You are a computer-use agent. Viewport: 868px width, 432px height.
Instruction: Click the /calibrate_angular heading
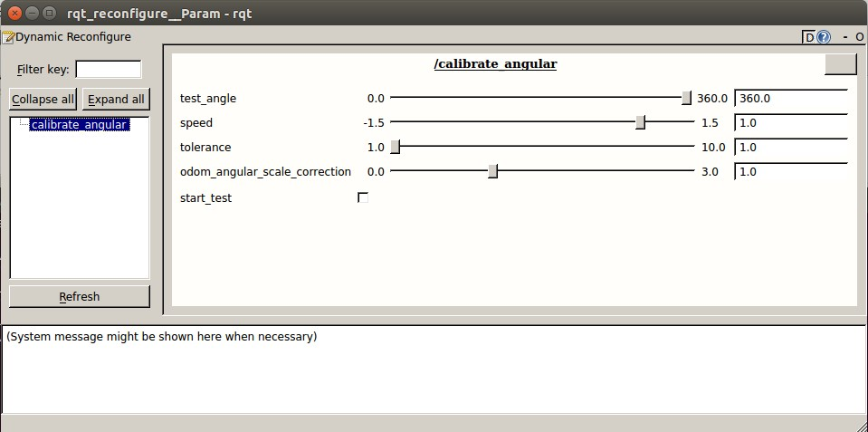click(495, 64)
